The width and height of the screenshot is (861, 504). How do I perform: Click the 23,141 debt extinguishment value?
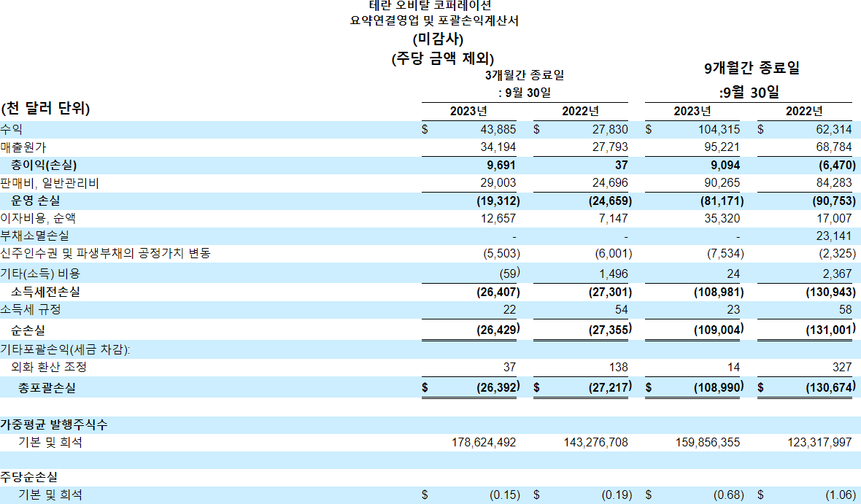833,236
